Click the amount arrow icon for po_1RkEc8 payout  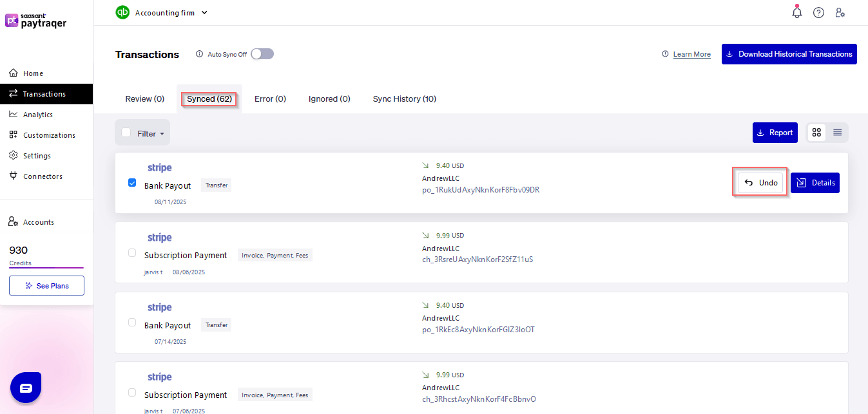pos(425,305)
